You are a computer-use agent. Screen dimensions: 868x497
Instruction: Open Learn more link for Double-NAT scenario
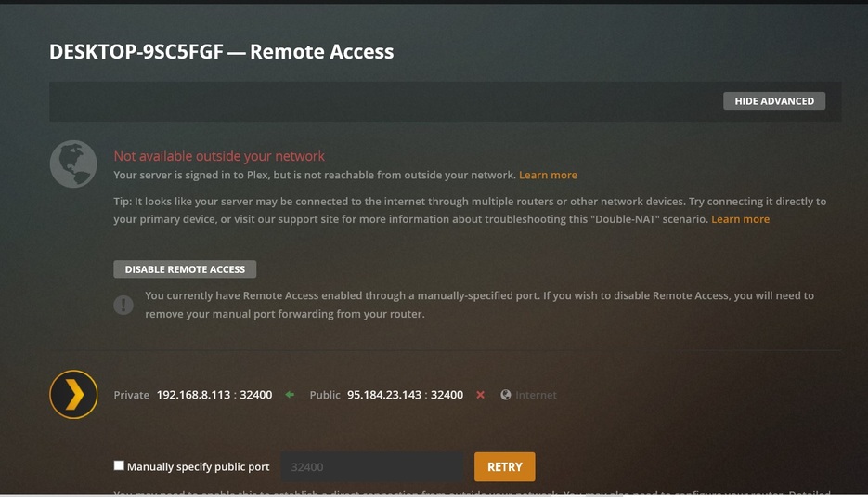pos(740,219)
